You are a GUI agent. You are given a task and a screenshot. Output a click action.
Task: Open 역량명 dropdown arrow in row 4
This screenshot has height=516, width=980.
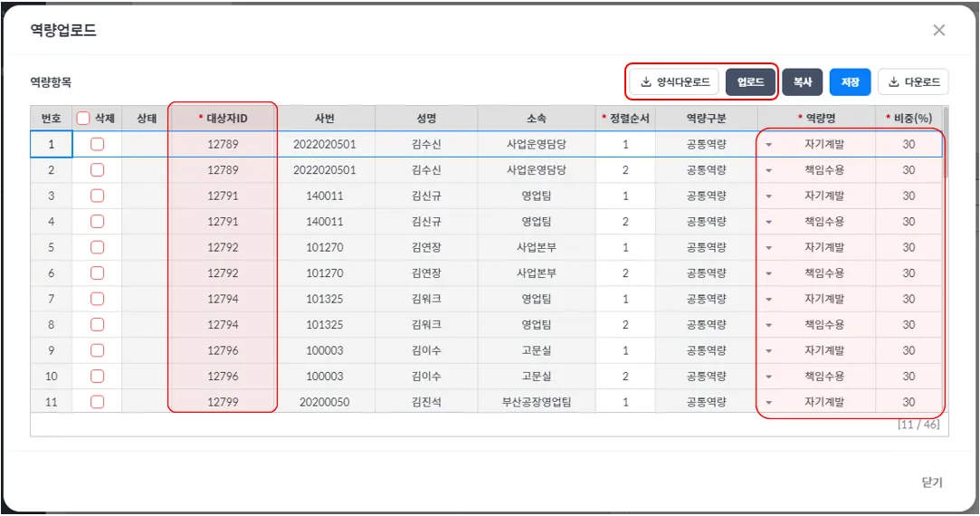point(769,222)
